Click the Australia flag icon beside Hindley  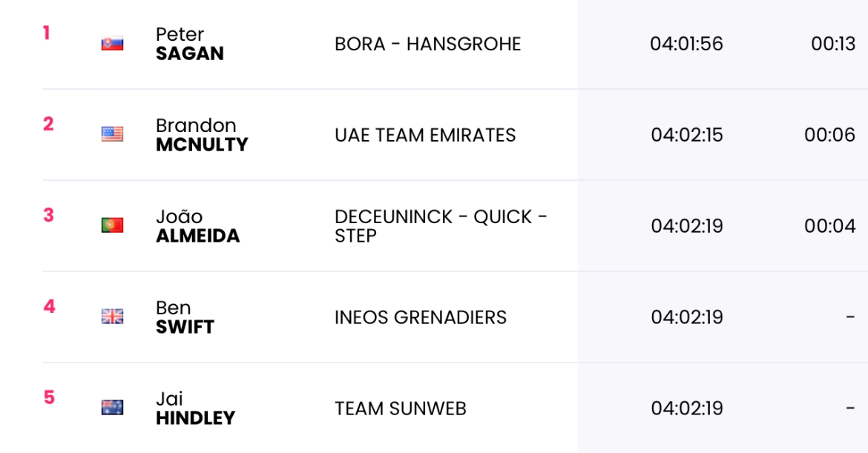point(112,408)
